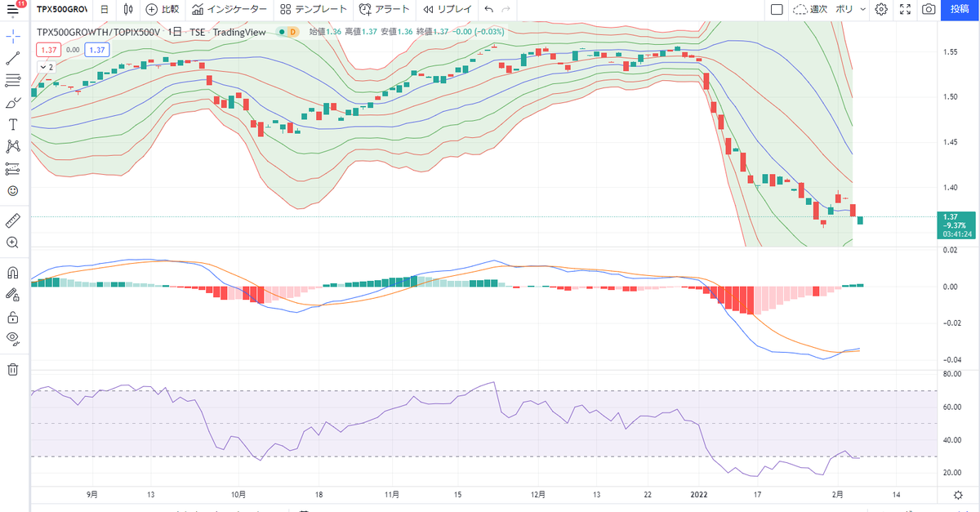Click the 10月 label on time axis

238,495
